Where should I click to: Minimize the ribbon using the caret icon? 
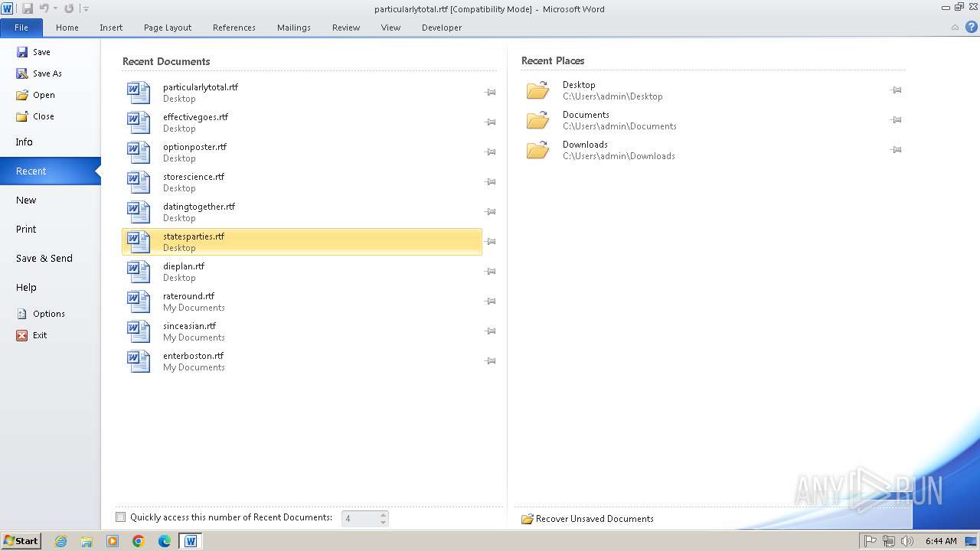coord(955,28)
